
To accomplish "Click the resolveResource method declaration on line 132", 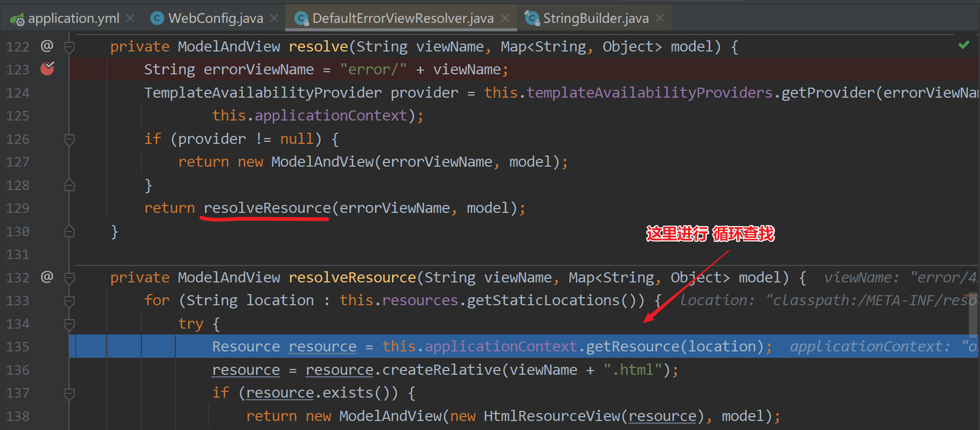I will coord(352,278).
